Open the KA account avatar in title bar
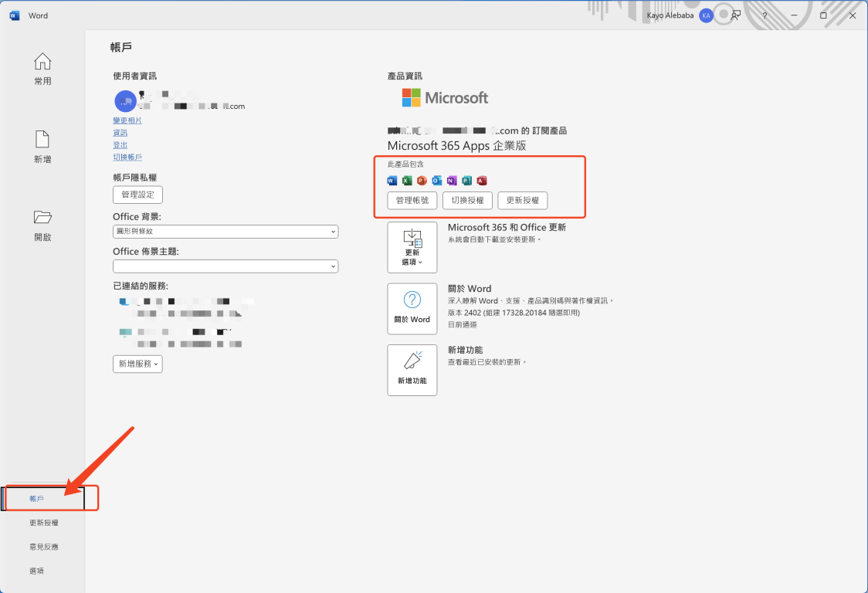 (x=705, y=15)
